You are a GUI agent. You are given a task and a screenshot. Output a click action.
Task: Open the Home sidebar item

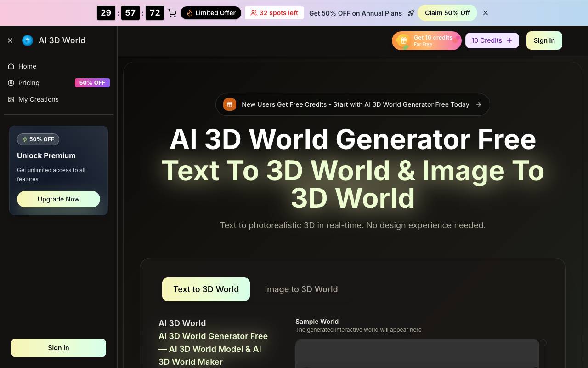58,66
